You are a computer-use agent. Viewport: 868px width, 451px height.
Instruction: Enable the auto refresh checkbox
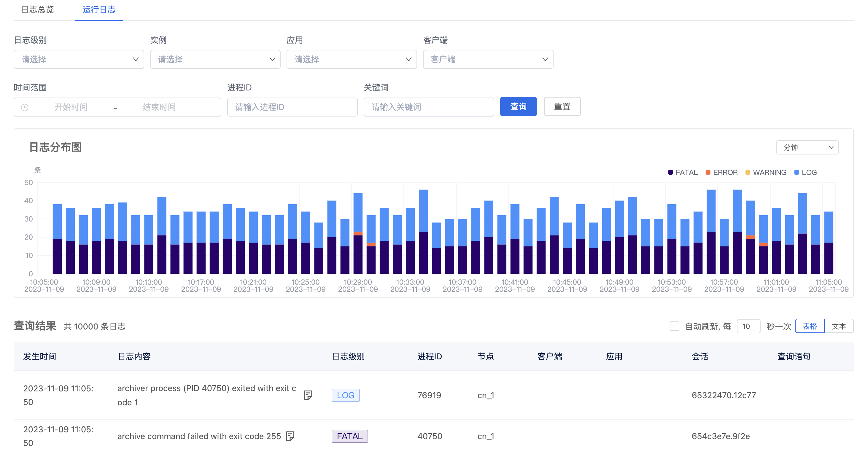pos(674,326)
